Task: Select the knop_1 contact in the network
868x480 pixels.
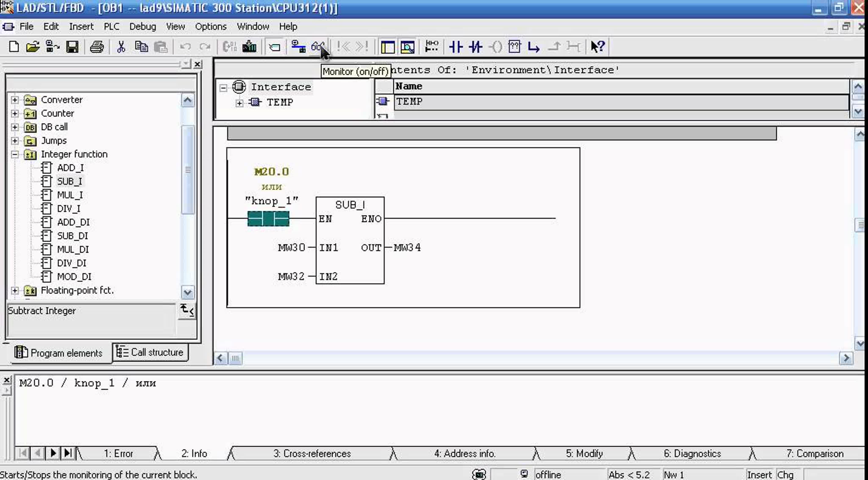Action: 268,219
